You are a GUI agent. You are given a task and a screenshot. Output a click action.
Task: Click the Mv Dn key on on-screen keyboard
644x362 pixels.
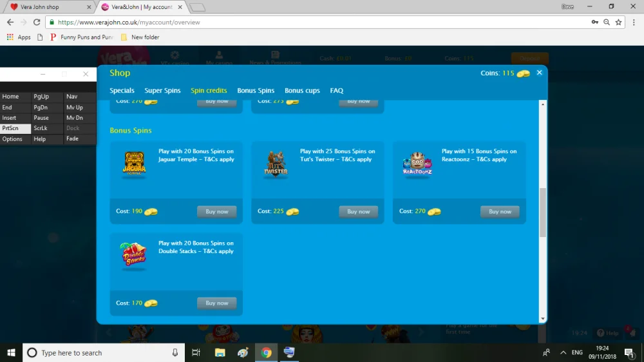tap(80, 117)
